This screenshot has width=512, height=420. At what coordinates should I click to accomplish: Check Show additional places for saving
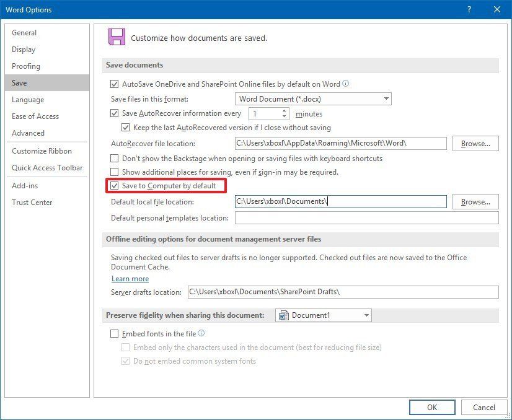click(x=115, y=172)
